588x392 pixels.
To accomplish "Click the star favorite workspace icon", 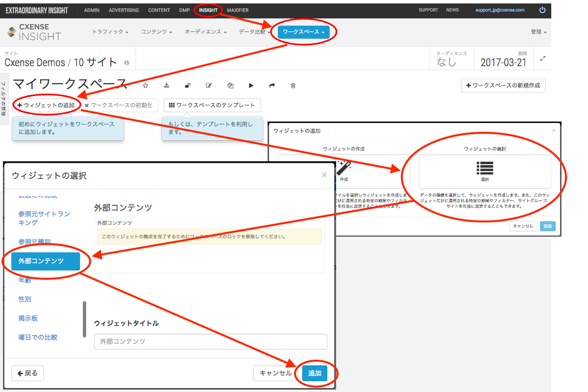I will [x=145, y=85].
